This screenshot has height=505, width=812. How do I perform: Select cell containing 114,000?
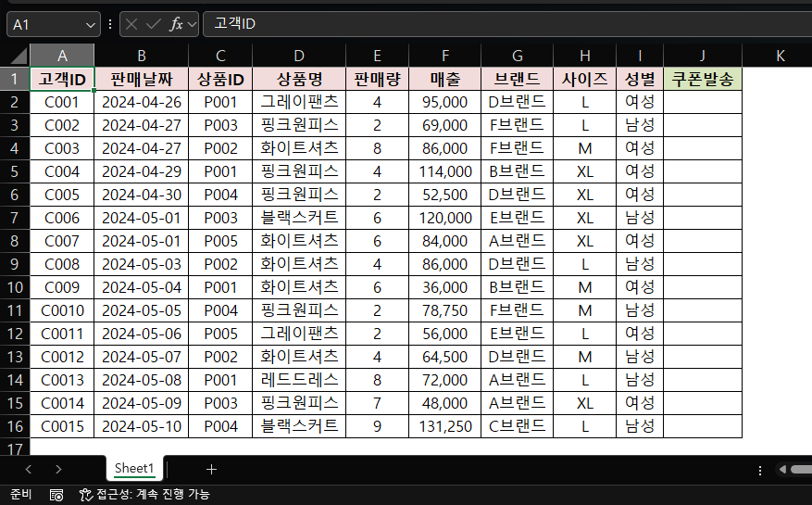tap(444, 171)
